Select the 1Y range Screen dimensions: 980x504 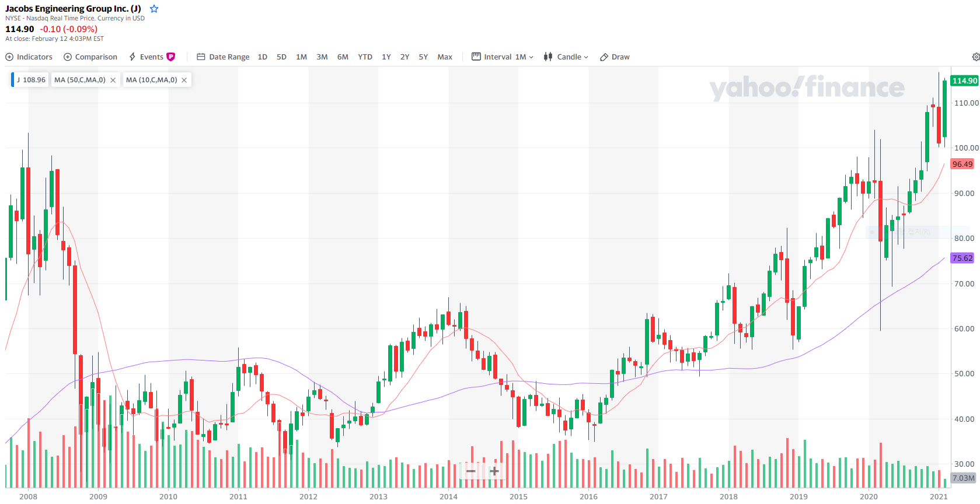pos(386,57)
